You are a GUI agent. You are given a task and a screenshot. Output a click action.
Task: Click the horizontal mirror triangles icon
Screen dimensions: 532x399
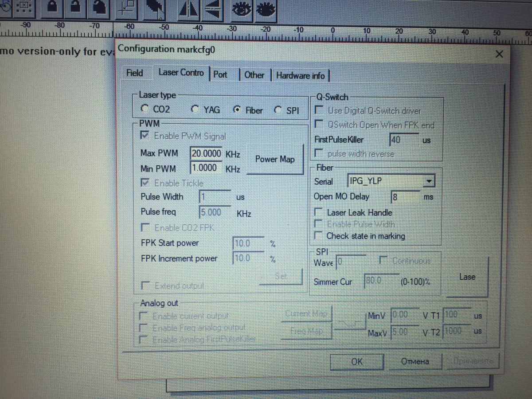(188, 10)
